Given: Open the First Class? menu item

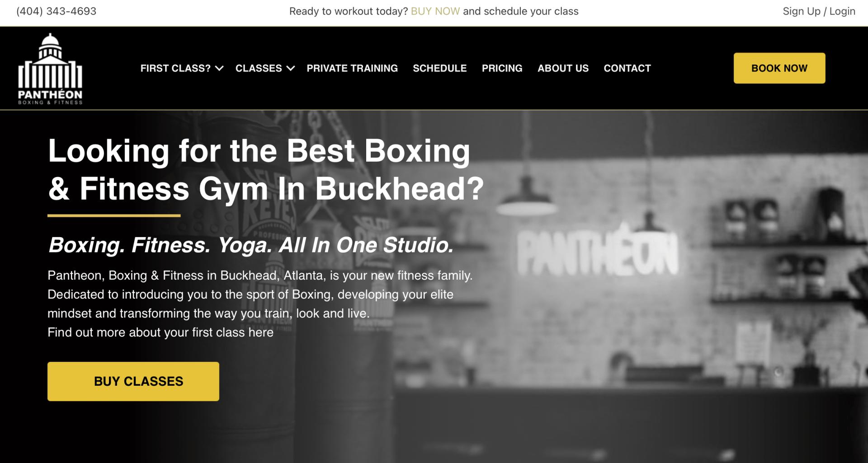Looking at the screenshot, I should (x=175, y=68).
